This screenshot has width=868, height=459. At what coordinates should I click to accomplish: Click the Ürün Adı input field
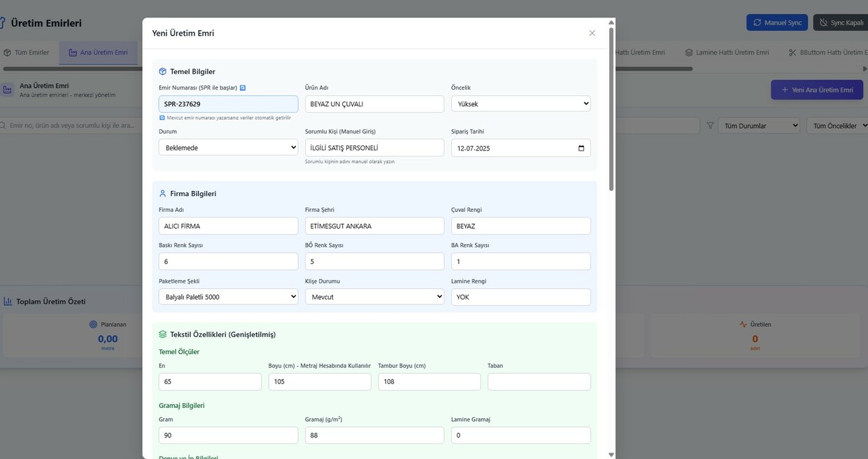(x=374, y=104)
